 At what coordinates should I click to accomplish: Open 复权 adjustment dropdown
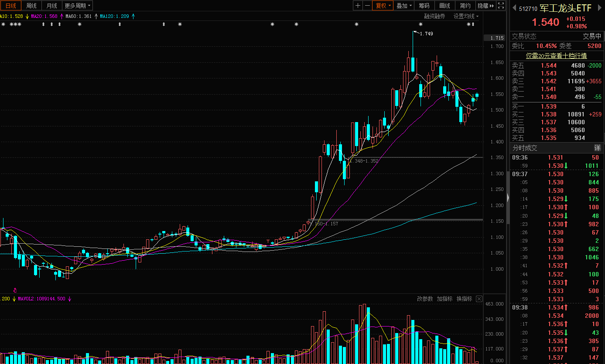[x=384, y=6]
